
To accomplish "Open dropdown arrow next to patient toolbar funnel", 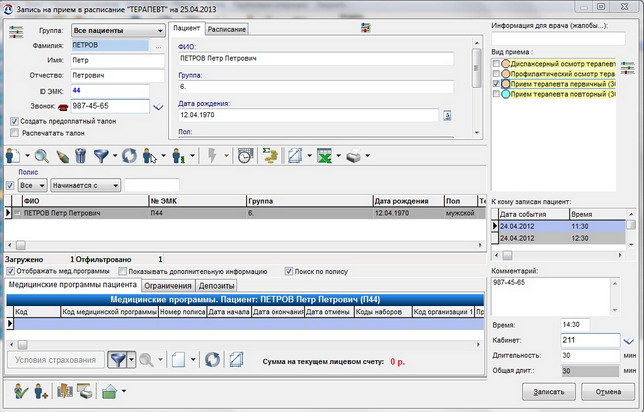I will (x=115, y=156).
